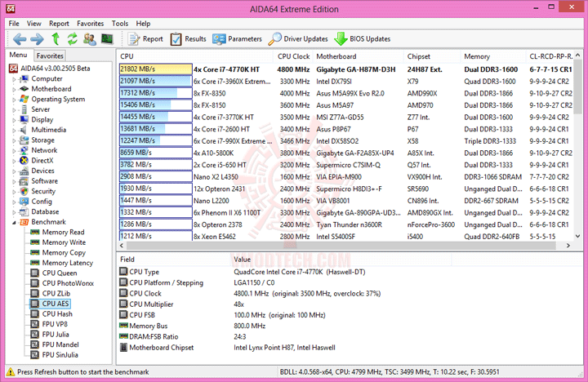Select CPU ZLib benchmark
Screen dimensions: 588x382
click(x=56, y=293)
